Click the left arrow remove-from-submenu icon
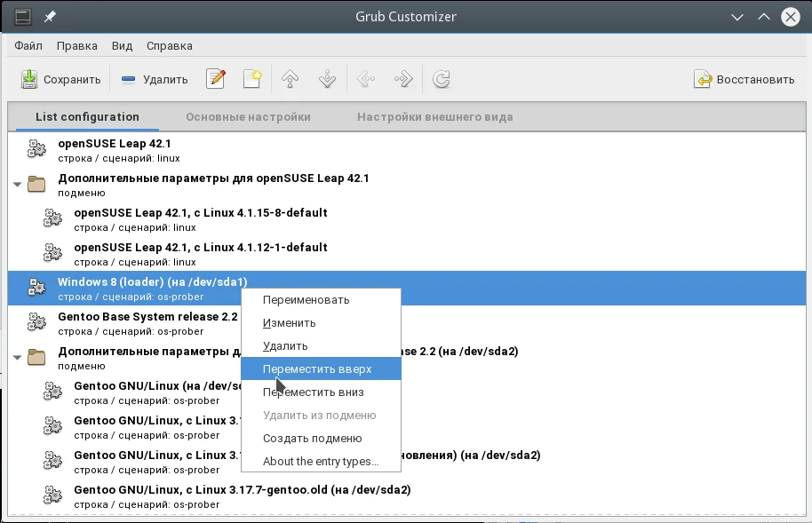The width and height of the screenshot is (812, 523). pyautogui.click(x=366, y=79)
